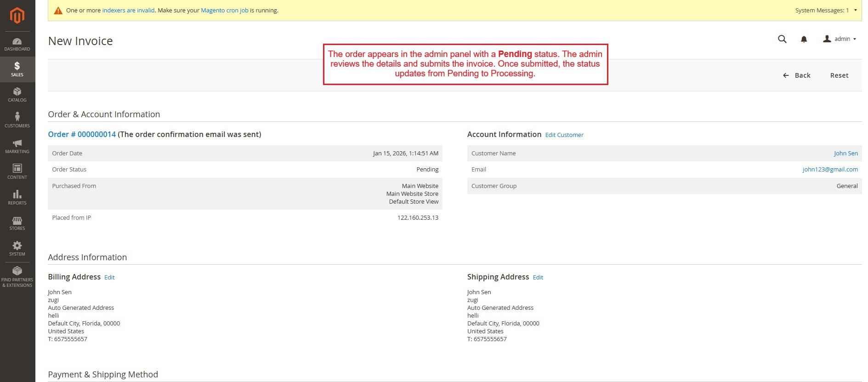
Task: Expand the admin account dropdown
Action: [x=840, y=39]
